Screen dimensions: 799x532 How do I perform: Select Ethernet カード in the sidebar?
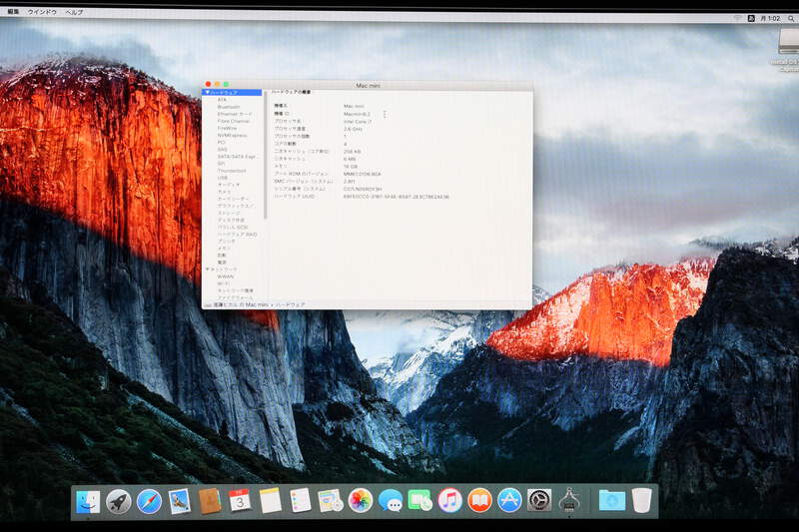pos(235,114)
